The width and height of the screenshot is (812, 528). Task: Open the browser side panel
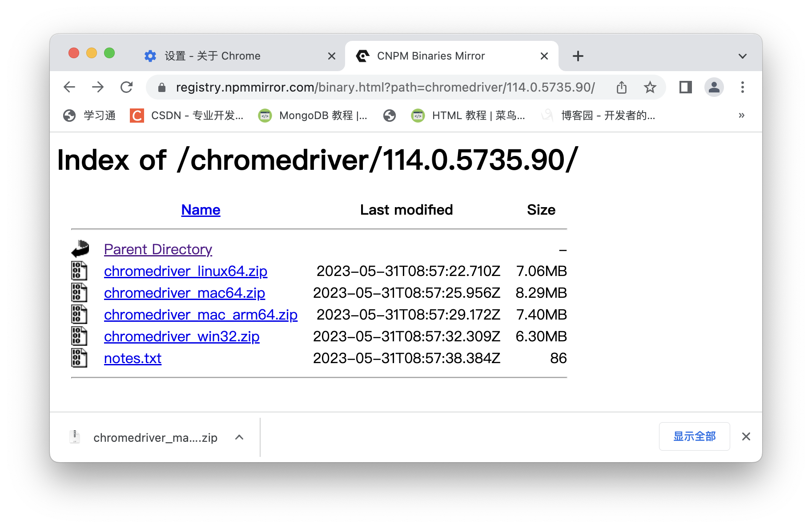[x=685, y=87]
